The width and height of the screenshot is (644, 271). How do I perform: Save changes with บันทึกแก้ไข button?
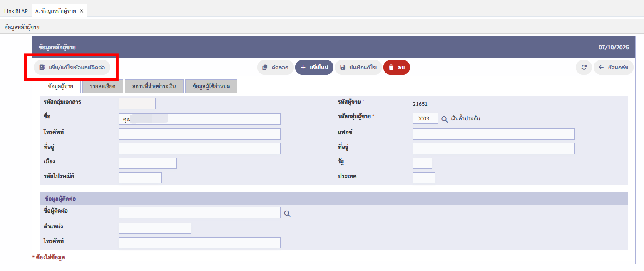[x=358, y=67]
